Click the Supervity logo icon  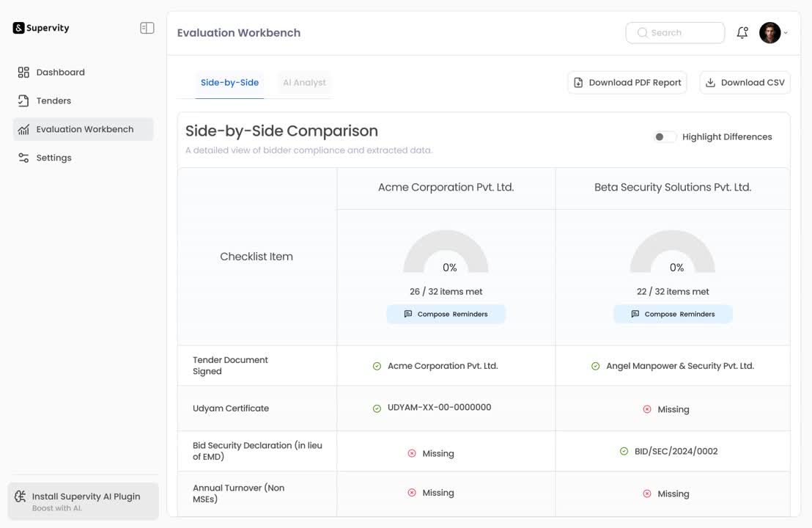[18, 28]
